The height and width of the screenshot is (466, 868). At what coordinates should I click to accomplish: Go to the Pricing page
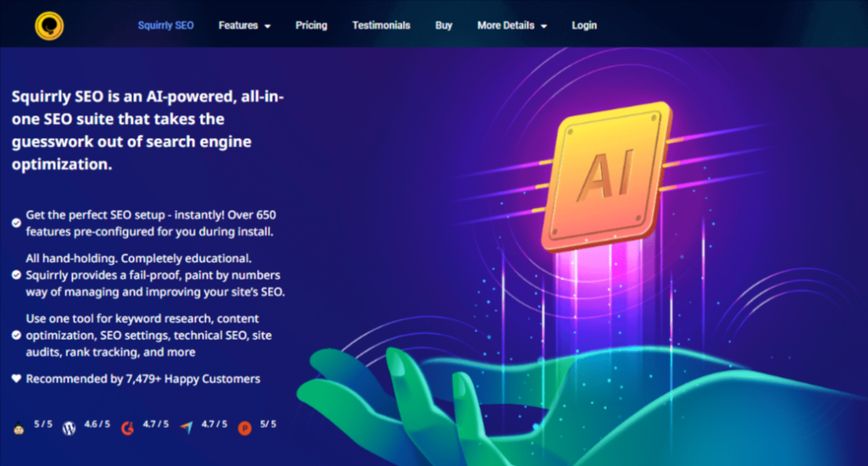311,25
